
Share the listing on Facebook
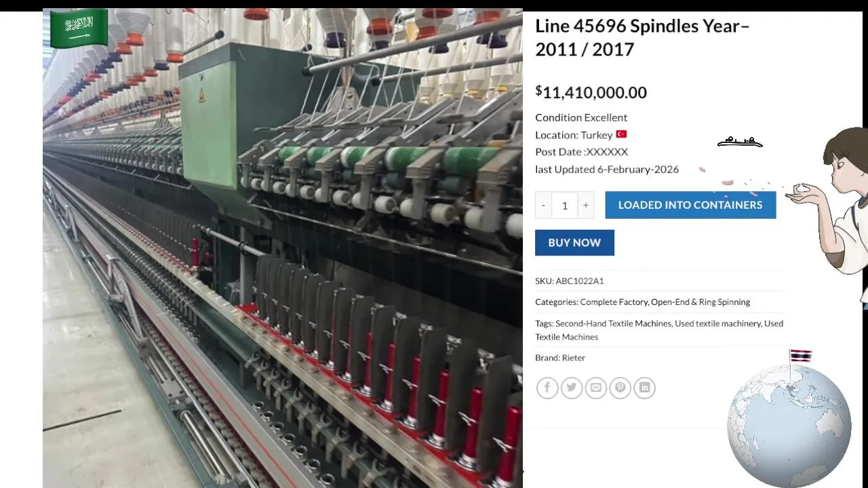(x=547, y=388)
